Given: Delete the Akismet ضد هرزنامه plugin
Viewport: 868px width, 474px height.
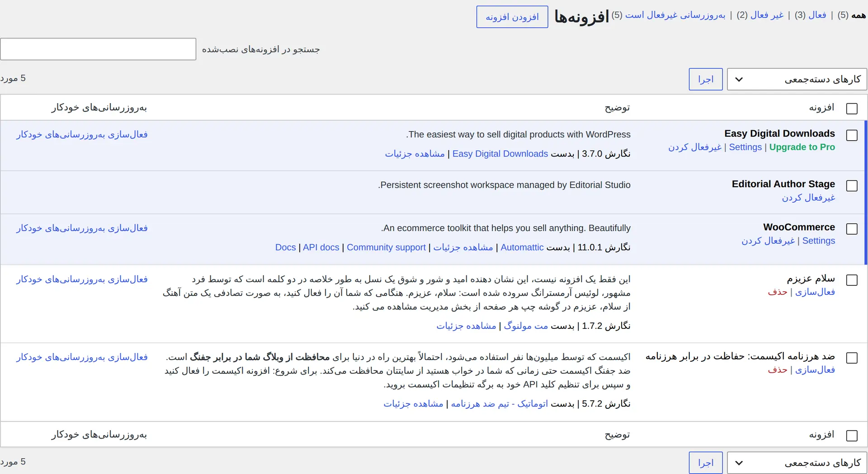Looking at the screenshot, I should click(x=778, y=370).
